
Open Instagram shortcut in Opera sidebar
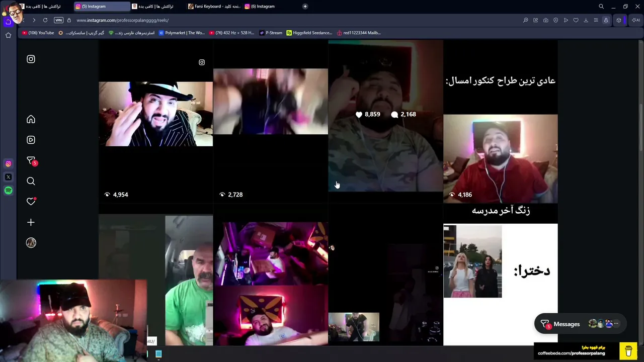(x=8, y=163)
